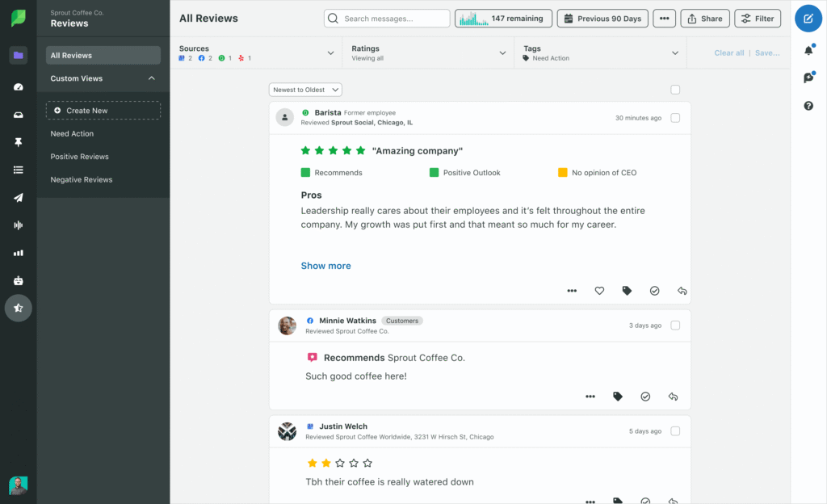827x504 pixels.
Task: Open the Positive Reviews custom view
Action: pos(80,157)
